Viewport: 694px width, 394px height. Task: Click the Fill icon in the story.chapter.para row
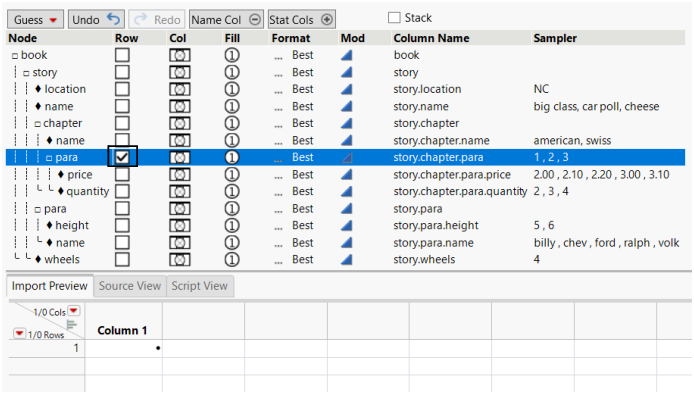pyautogui.click(x=232, y=158)
